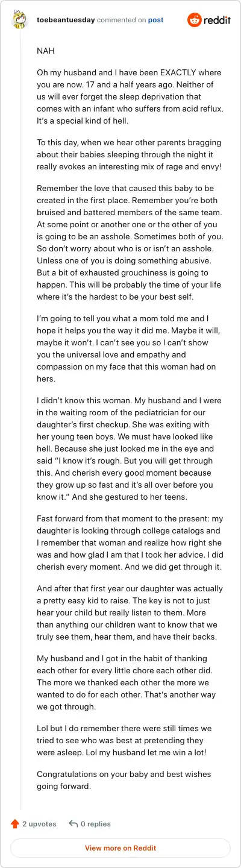241x868 pixels.
Task: Click the '0 replies' label
Action: point(96,823)
